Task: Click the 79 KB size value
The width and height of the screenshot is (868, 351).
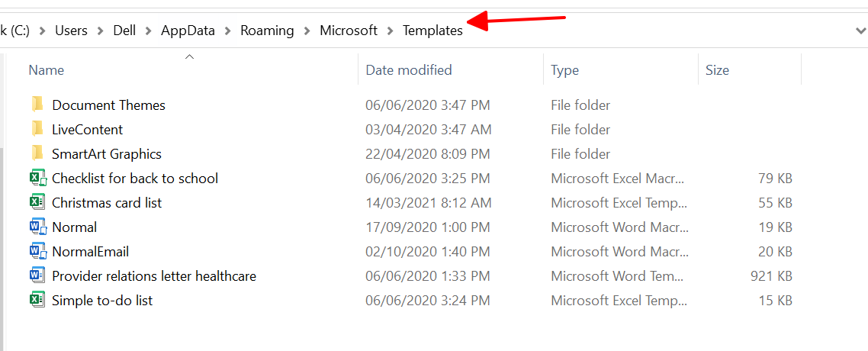Action: point(775,179)
